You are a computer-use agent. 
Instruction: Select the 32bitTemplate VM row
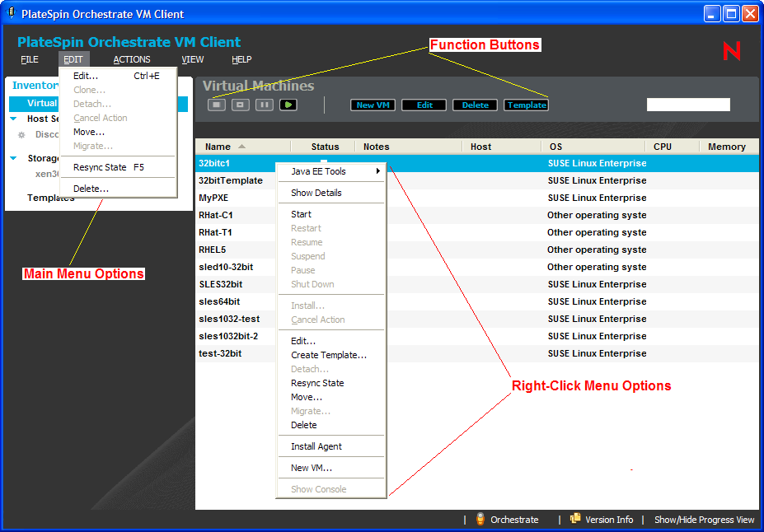477,180
